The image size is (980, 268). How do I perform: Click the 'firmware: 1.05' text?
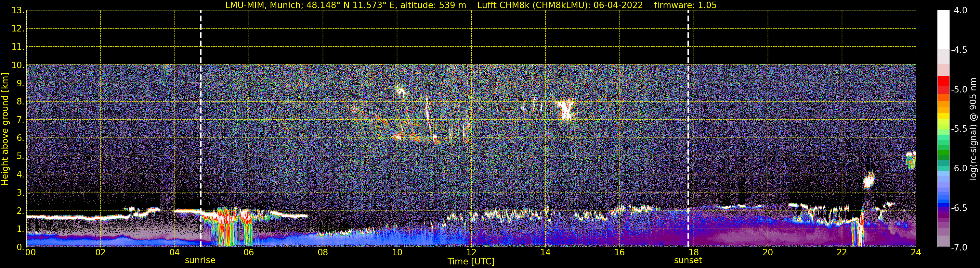tap(685, 5)
